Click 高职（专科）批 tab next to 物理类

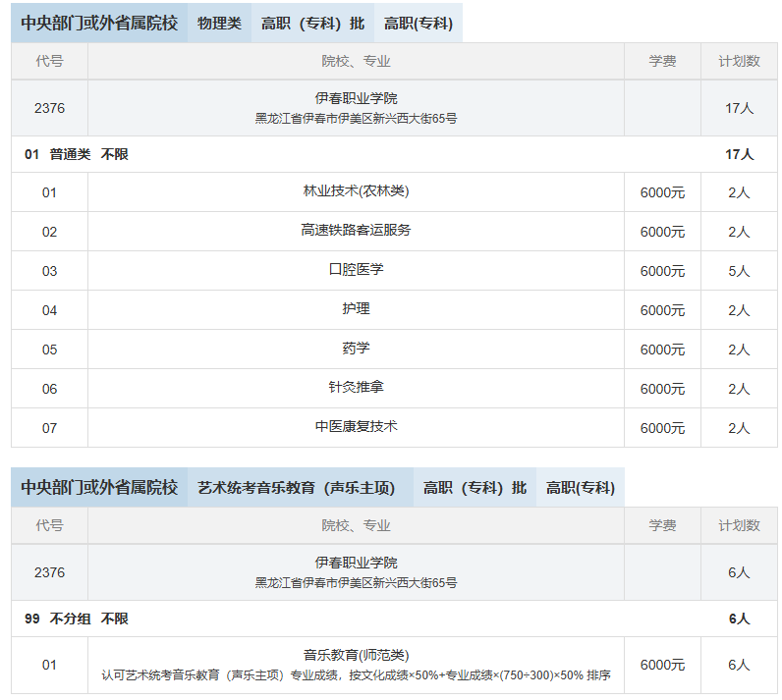(x=312, y=24)
